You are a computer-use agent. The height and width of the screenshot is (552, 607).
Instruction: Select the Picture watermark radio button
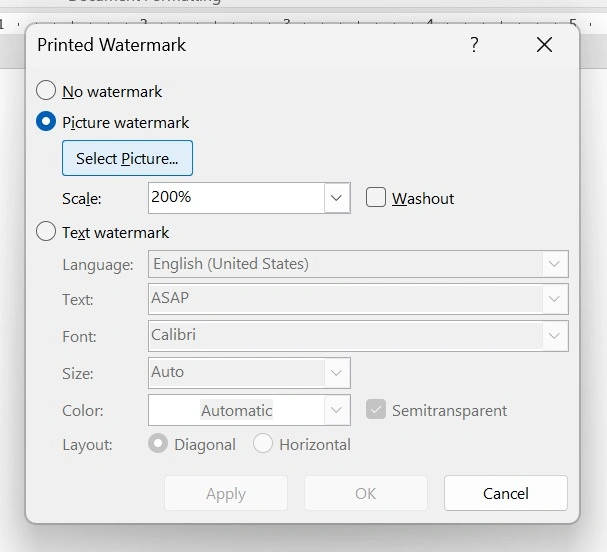tap(46, 121)
